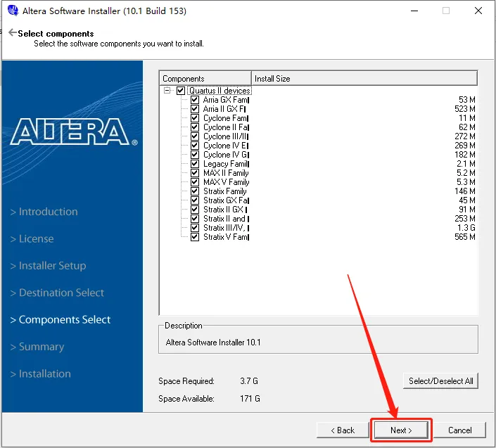Select the MAX II Family row label
Image resolution: width=496 pixels, height=448 pixels.
[226, 173]
